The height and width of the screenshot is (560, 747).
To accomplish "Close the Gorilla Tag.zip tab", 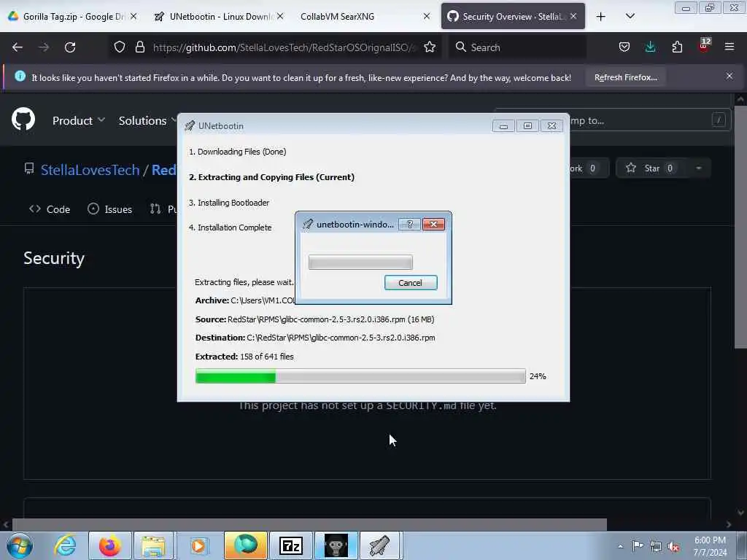I will pyautogui.click(x=134, y=16).
